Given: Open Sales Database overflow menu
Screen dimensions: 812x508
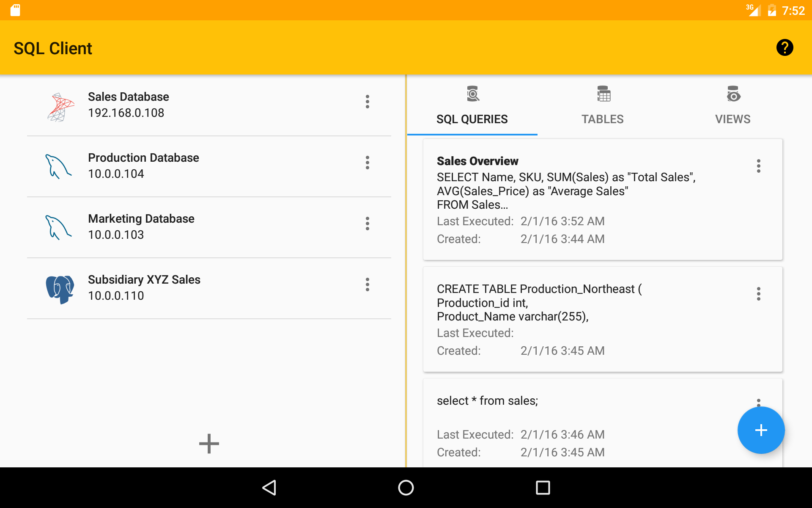Looking at the screenshot, I should (367, 102).
